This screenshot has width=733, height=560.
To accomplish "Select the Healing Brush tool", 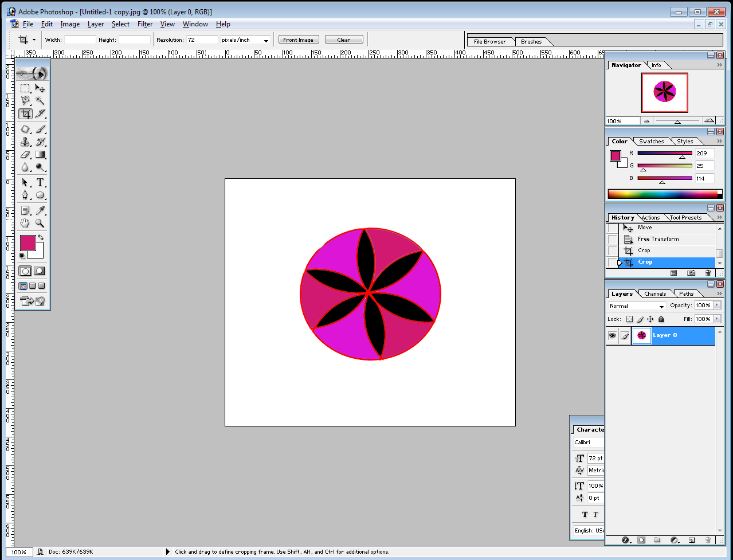I will click(25, 130).
